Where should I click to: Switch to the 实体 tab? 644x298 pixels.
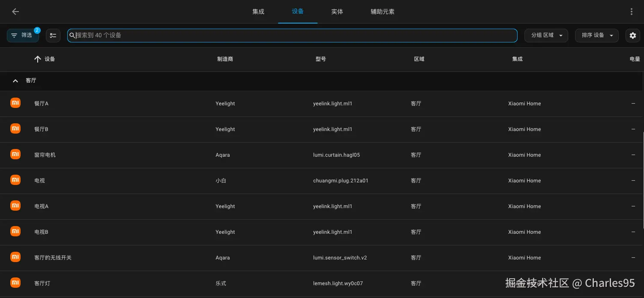coord(337,12)
